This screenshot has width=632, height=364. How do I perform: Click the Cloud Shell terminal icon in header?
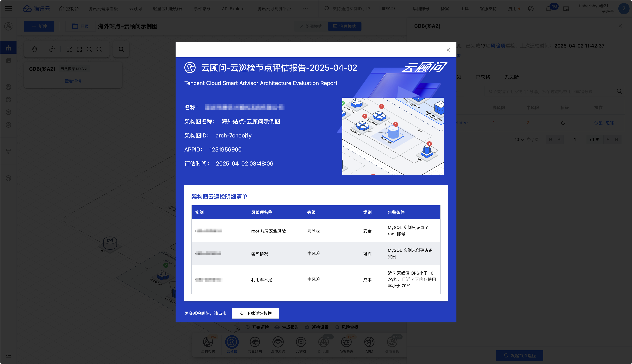[x=566, y=8]
